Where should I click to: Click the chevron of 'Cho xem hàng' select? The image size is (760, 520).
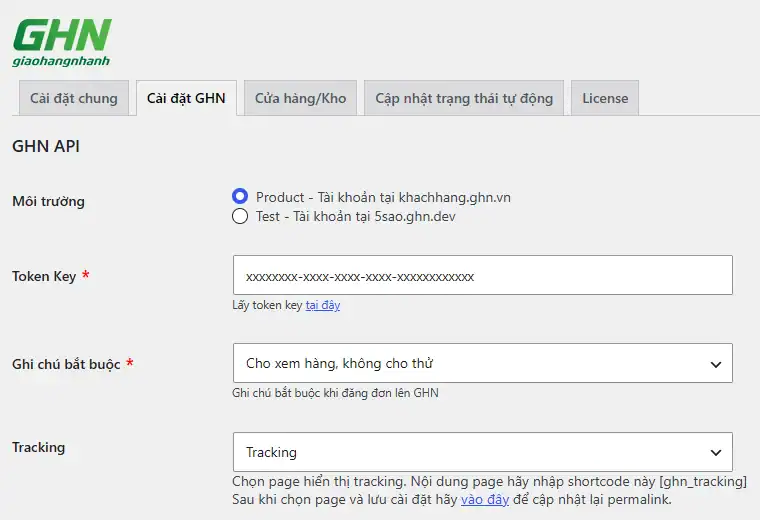pos(716,364)
